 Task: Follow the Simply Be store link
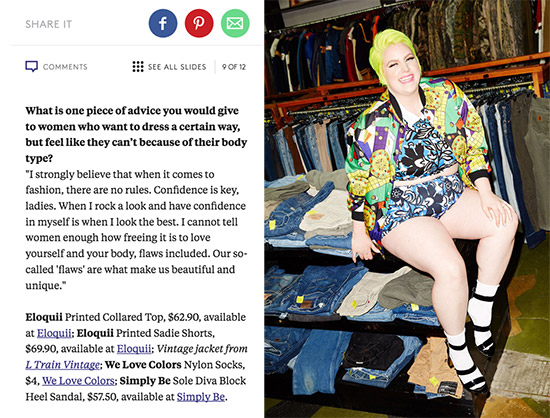(x=201, y=397)
